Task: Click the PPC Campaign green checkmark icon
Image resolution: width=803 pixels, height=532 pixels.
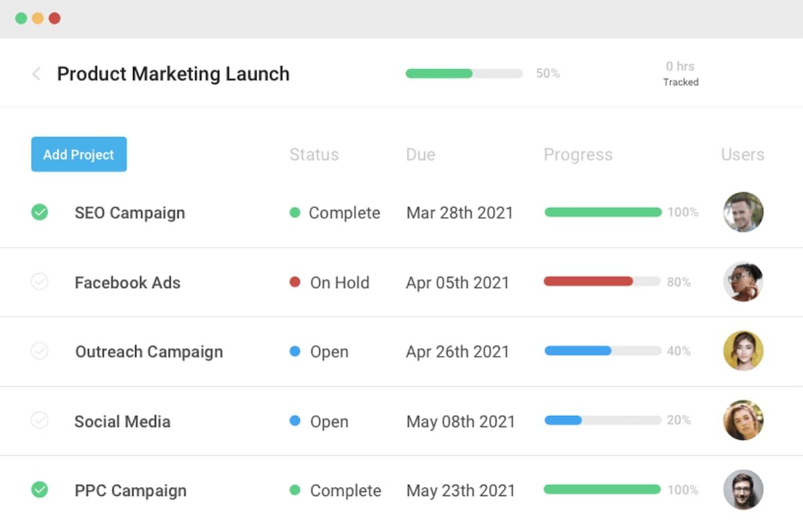Action: pyautogui.click(x=39, y=490)
